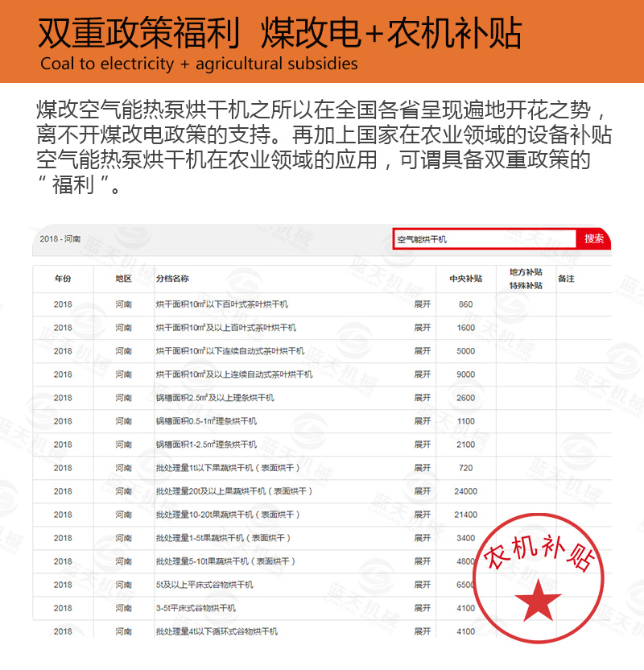Click the 备注 column header

pyautogui.click(x=566, y=279)
